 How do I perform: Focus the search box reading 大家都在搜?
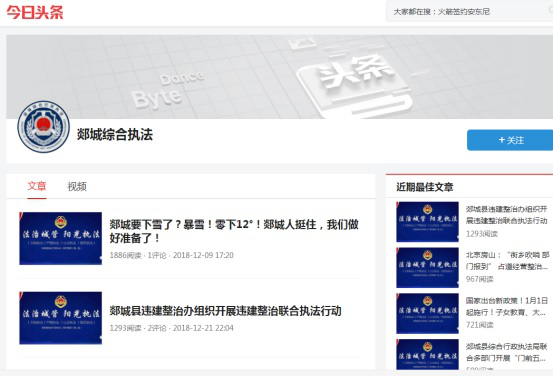(x=469, y=12)
